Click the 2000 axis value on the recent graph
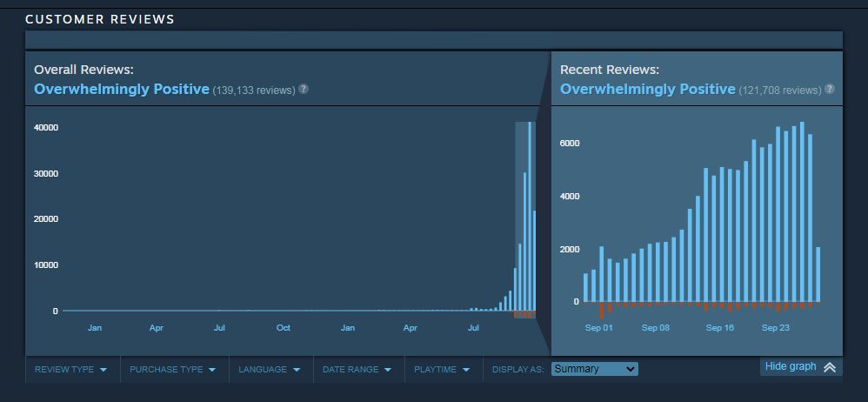Screen dimensions: 868x402 (x=570, y=249)
